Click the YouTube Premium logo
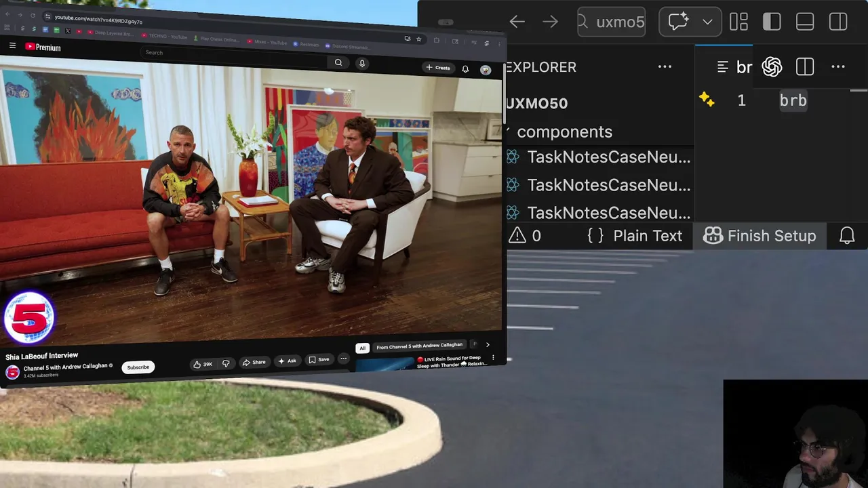868x488 pixels. pos(43,47)
